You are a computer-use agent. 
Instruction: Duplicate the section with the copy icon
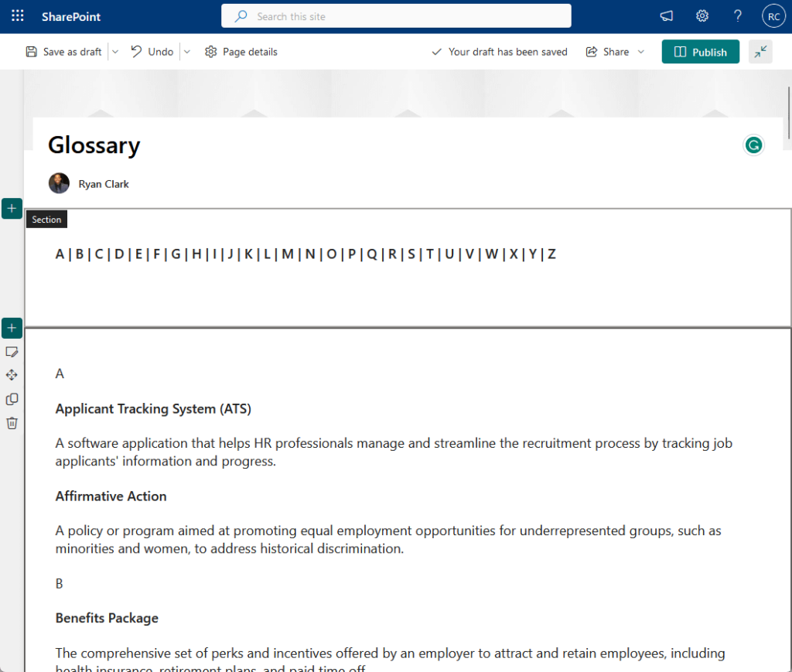[12, 399]
